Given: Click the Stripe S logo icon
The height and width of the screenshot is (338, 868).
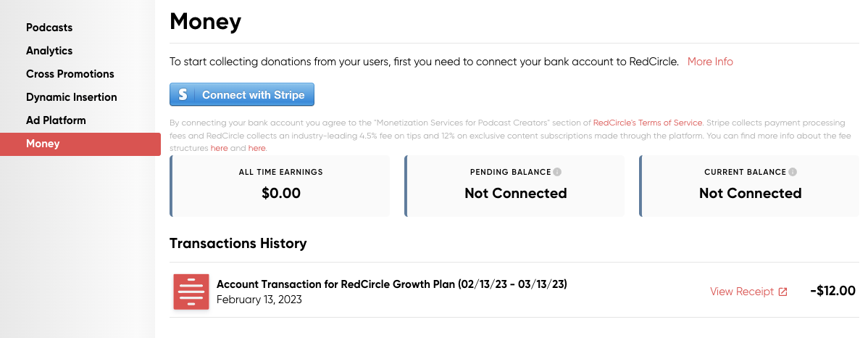Looking at the screenshot, I should (x=183, y=95).
